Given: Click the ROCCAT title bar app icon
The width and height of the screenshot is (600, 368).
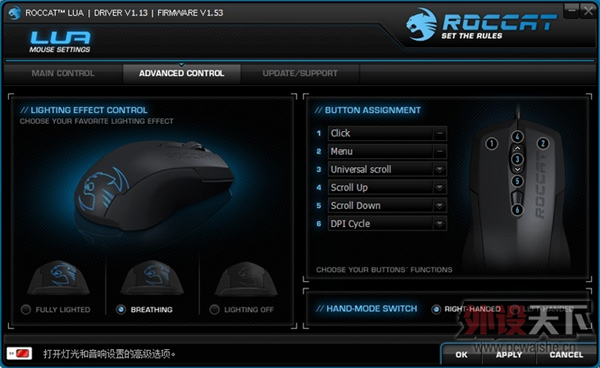Looking at the screenshot, I should point(15,13).
